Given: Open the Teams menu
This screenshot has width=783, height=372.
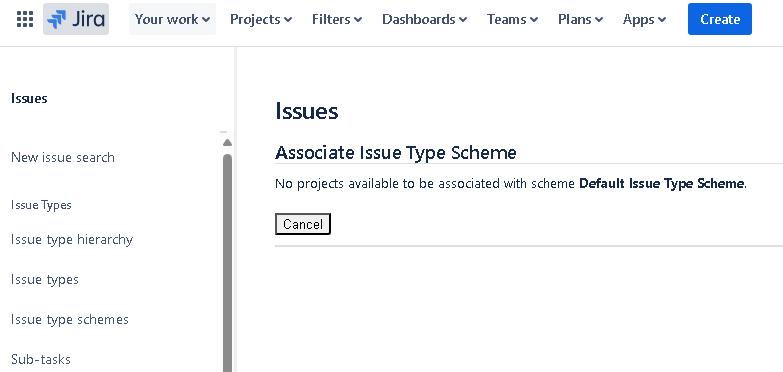Looking at the screenshot, I should pos(512,19).
